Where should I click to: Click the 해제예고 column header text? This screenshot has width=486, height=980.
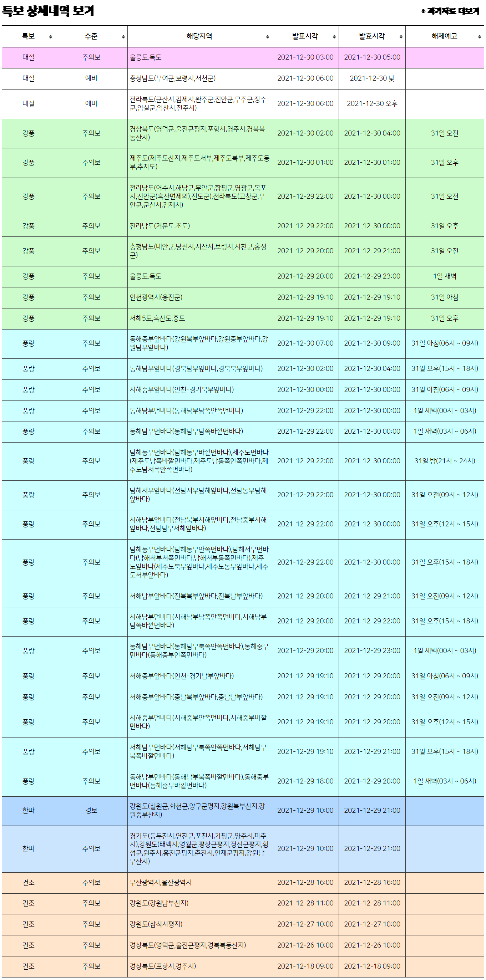[445, 36]
